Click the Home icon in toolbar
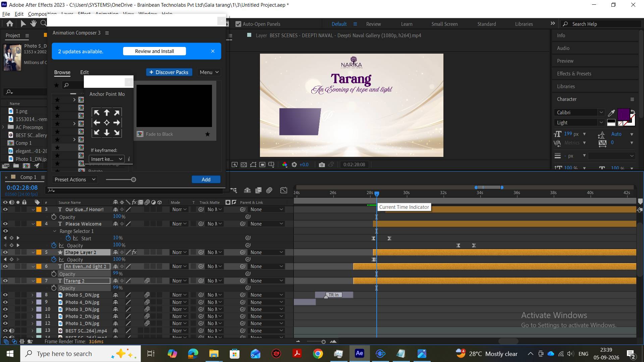This screenshot has height=362, width=644. click(10, 23)
